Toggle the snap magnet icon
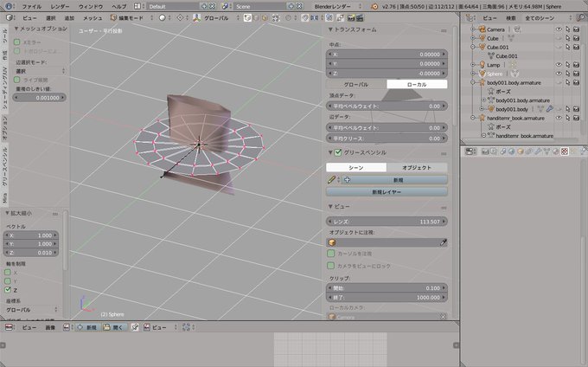 [305, 17]
